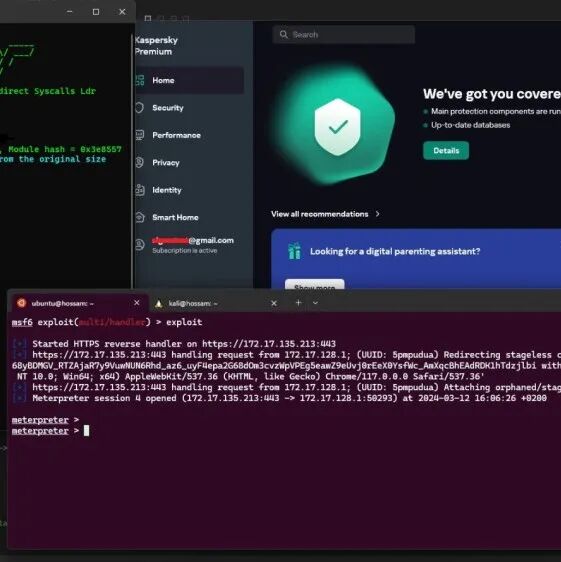Click the Home sidebar icon

(x=140, y=80)
